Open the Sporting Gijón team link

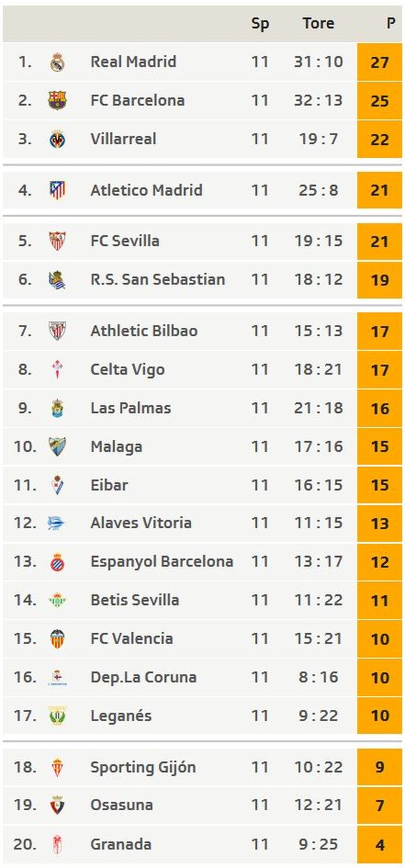(143, 767)
